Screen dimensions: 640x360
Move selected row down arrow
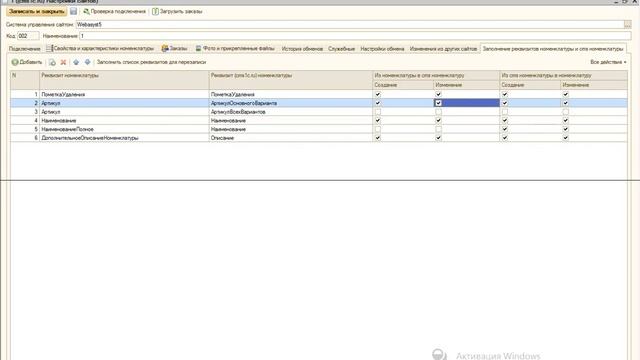[87, 62]
